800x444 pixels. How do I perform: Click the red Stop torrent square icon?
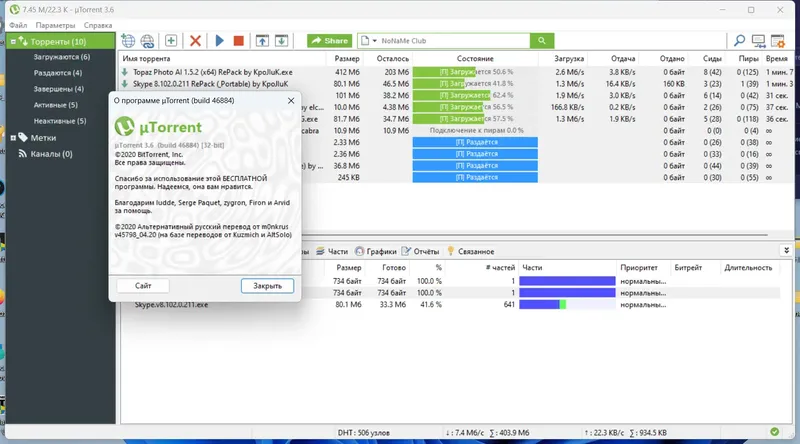pos(238,41)
